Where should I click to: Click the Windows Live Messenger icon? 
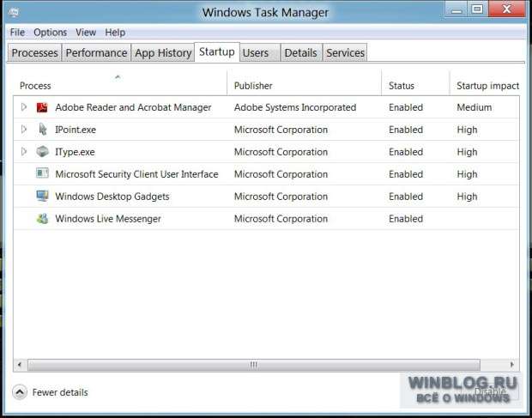(42, 219)
